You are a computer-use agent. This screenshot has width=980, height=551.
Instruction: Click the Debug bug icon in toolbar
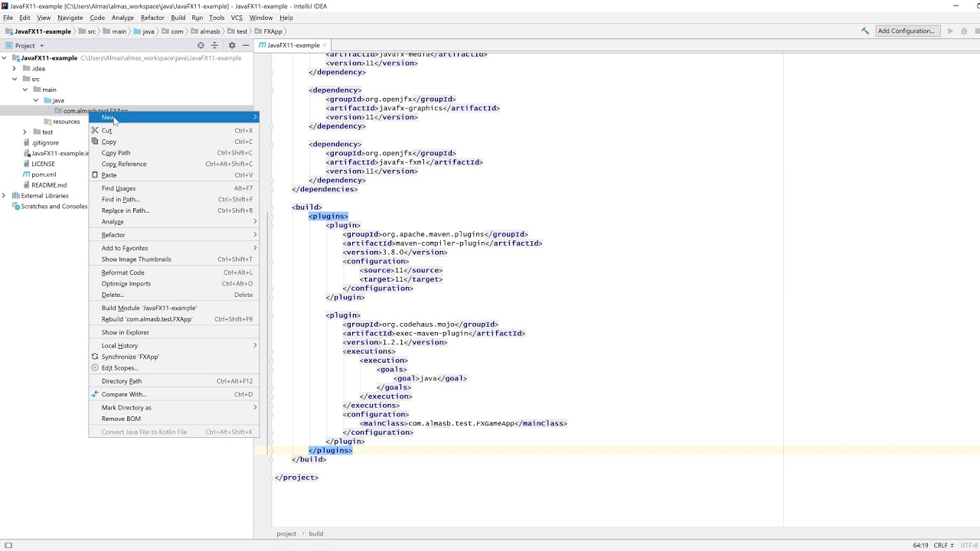(x=964, y=31)
